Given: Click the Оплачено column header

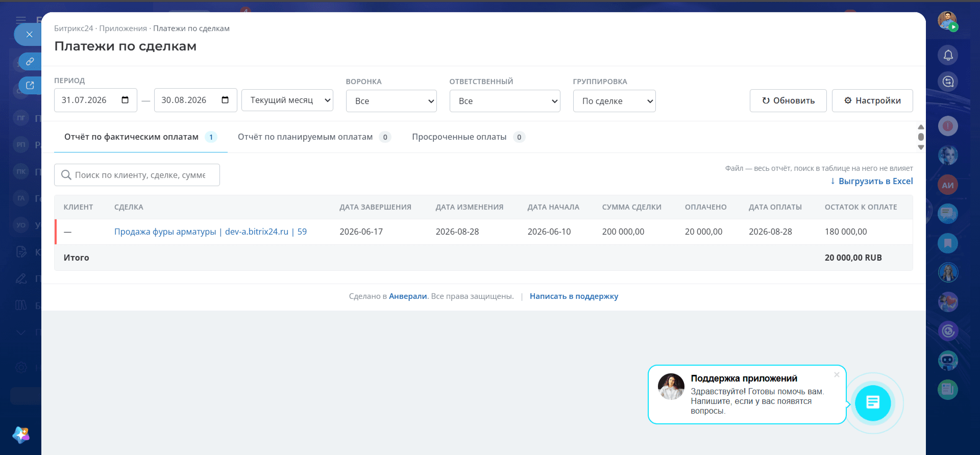Looking at the screenshot, I should tap(705, 207).
